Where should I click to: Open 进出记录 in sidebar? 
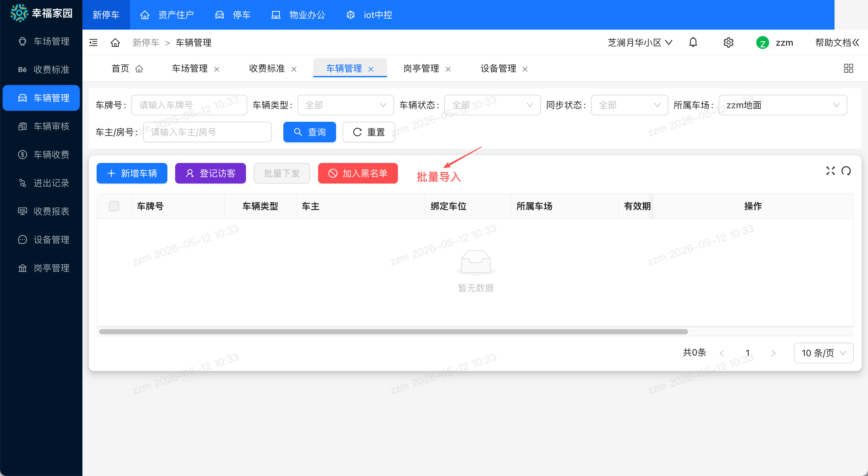41,183
